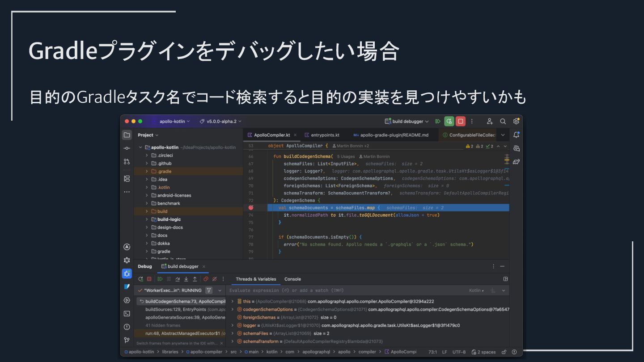This screenshot has width=644, height=362.
Task: Toggle the thread filter funnel button
Action: pos(209,290)
